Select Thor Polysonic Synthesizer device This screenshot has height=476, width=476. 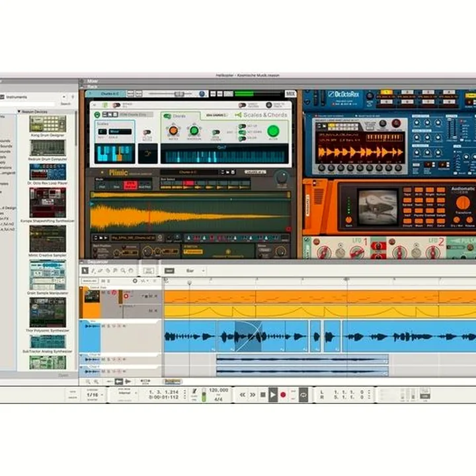click(x=48, y=315)
